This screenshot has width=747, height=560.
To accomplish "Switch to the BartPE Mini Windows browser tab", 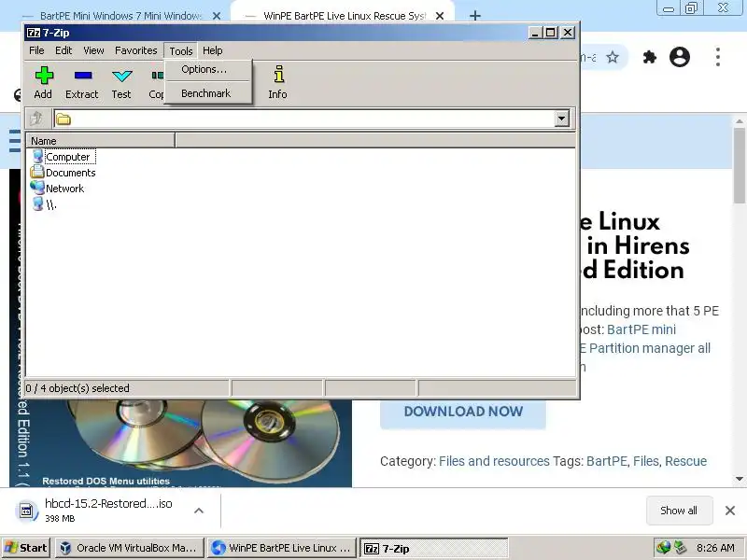I will coord(120,16).
